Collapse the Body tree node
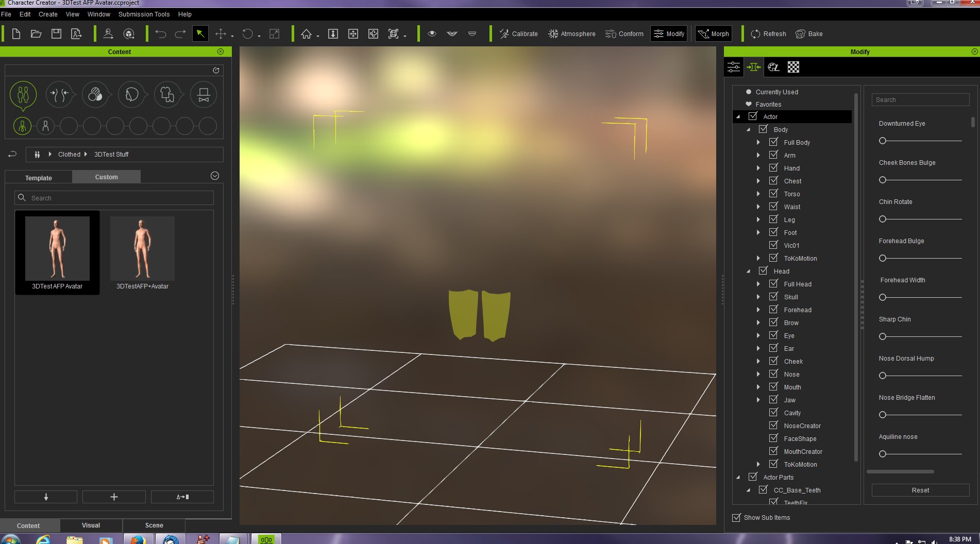The width and height of the screenshot is (980, 544). pos(748,130)
